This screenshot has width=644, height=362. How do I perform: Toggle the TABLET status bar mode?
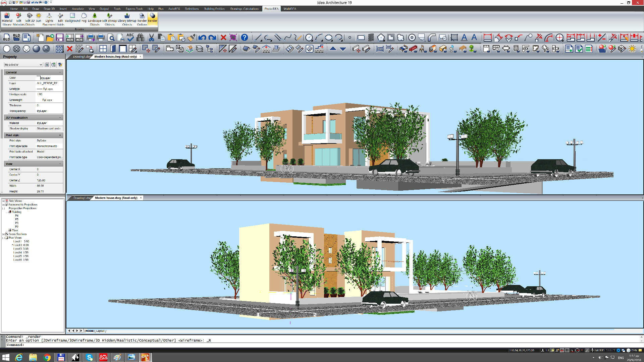click(610, 350)
